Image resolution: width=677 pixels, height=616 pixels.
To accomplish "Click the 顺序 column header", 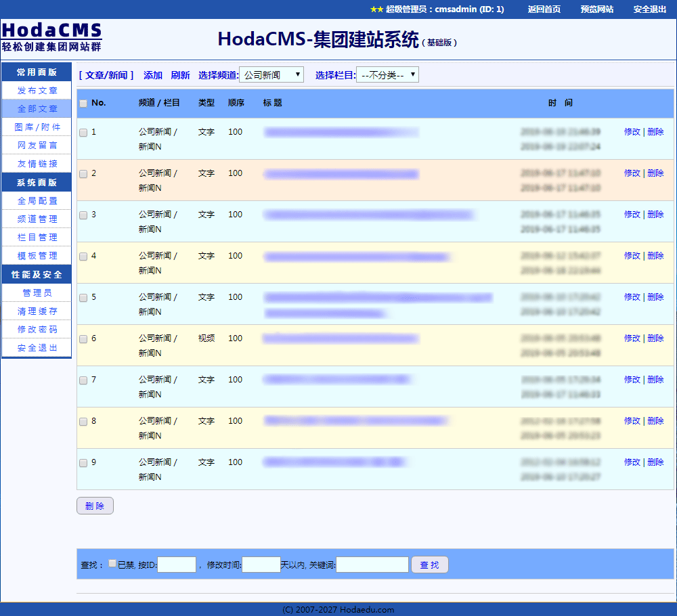I will coord(236,103).
